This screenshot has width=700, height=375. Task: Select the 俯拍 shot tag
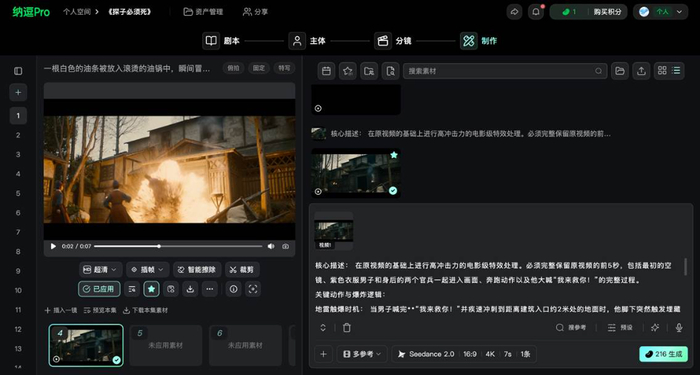(x=233, y=68)
